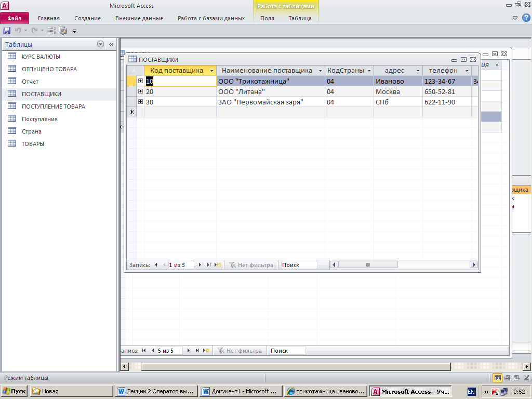Viewport: 532px width, 399px height.
Task: Click cell ООО "Литана"
Action: tap(271, 91)
